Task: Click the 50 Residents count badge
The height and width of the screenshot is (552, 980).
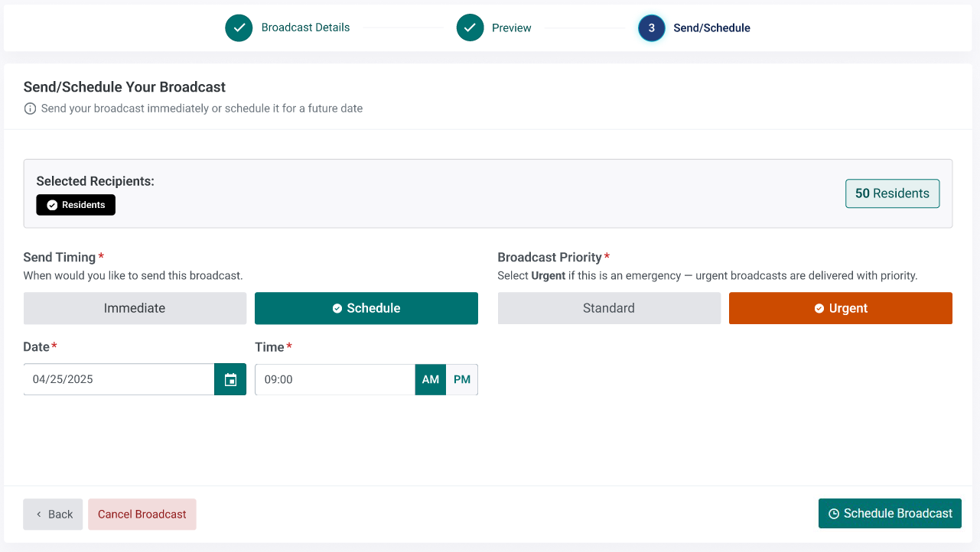Action: [x=892, y=193]
